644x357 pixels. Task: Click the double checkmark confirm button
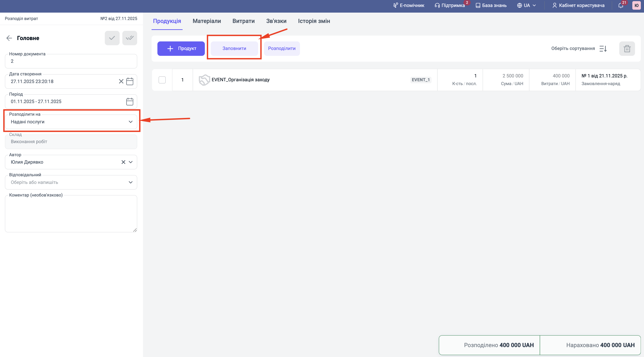click(130, 38)
